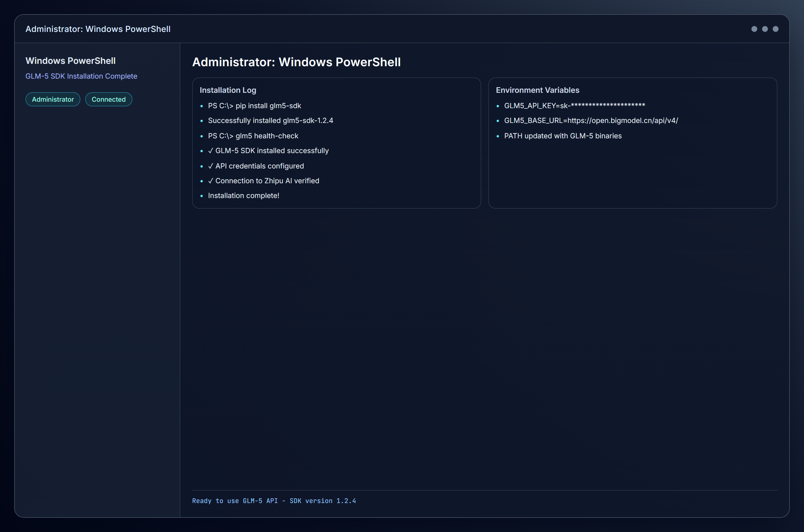Image resolution: width=804 pixels, height=532 pixels.
Task: Click the rightmost window control dot
Action: point(776,29)
